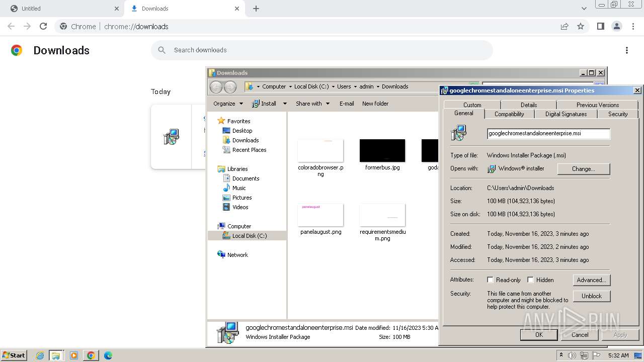Screen dimensions: 644x362
Task: Click Explorer forward button
Action: click(x=230, y=87)
